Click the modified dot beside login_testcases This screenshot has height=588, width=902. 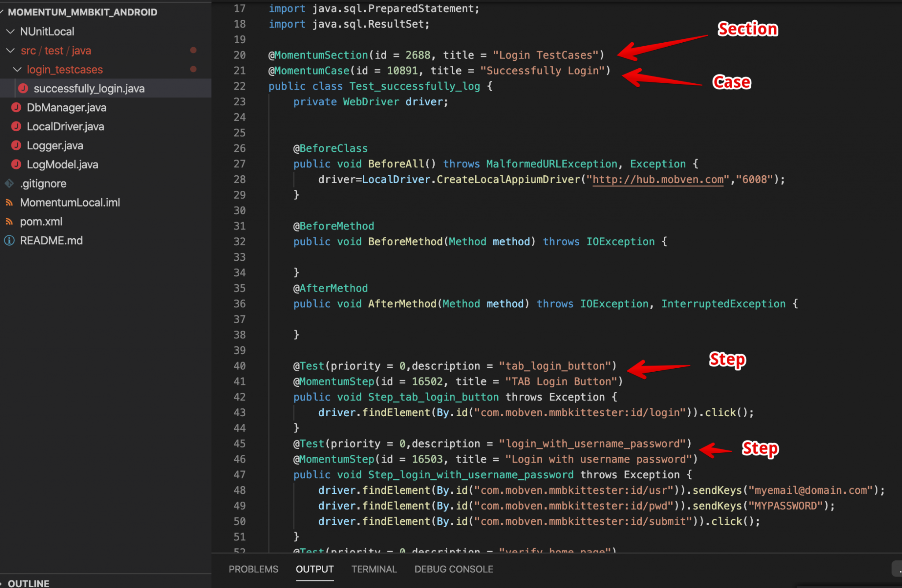pos(193,69)
